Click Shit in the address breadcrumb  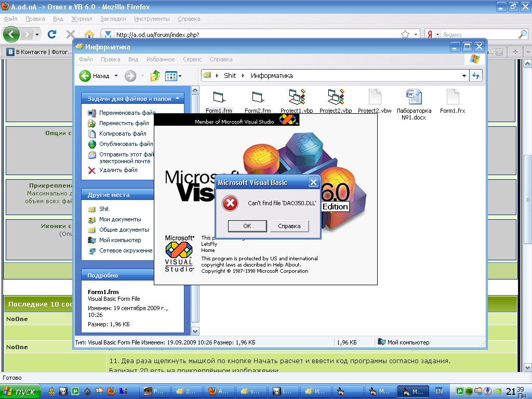tap(230, 76)
